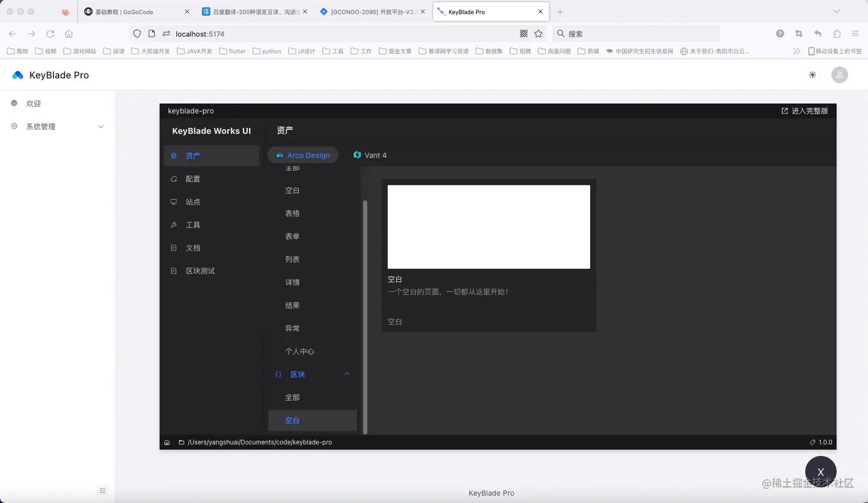This screenshot has width=868, height=503.
Task: Click the undo arrow icon in browser toolbar
Action: tap(817, 34)
